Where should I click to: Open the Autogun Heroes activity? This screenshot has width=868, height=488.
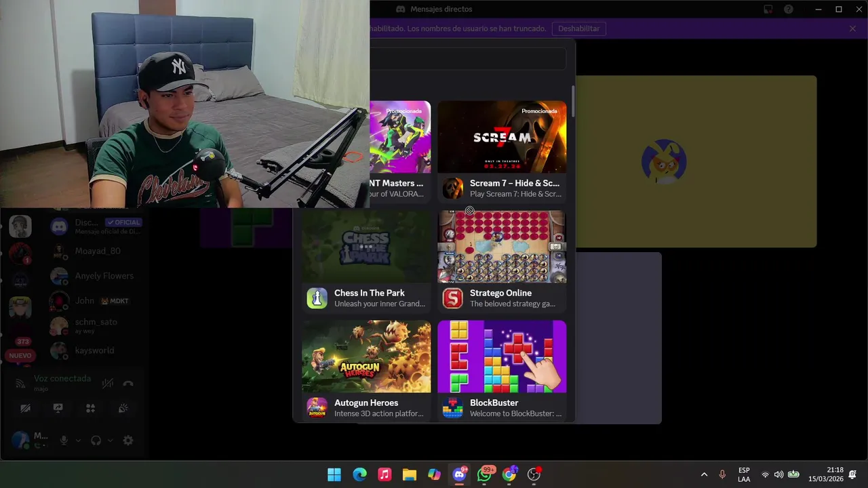366,371
